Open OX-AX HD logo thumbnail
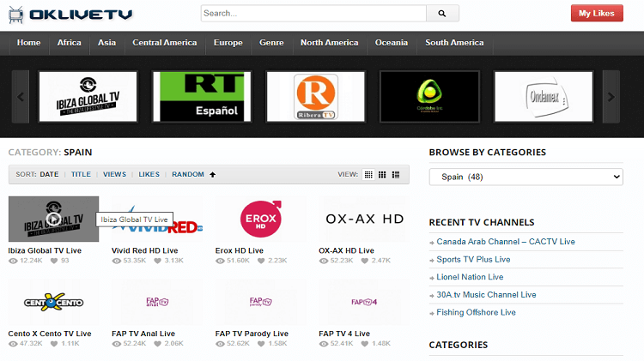 [364, 219]
